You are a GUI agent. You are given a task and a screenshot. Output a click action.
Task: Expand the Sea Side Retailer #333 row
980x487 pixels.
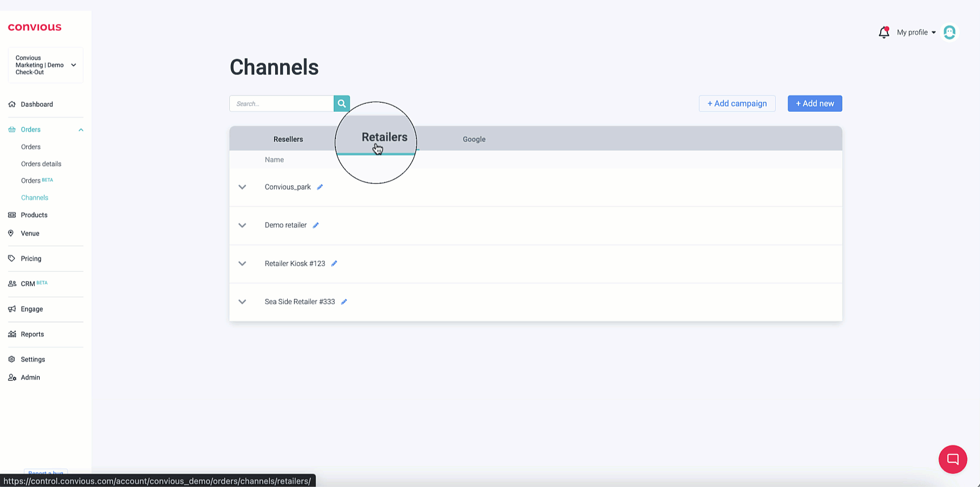[242, 302]
